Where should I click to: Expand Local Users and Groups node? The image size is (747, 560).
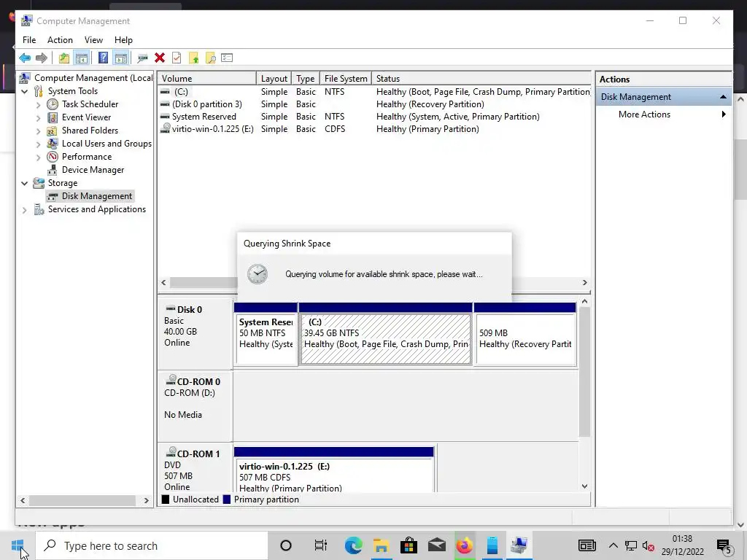(x=39, y=144)
